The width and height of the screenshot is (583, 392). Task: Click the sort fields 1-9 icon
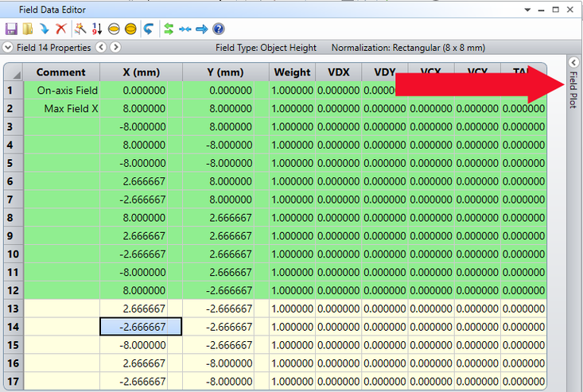click(x=97, y=29)
